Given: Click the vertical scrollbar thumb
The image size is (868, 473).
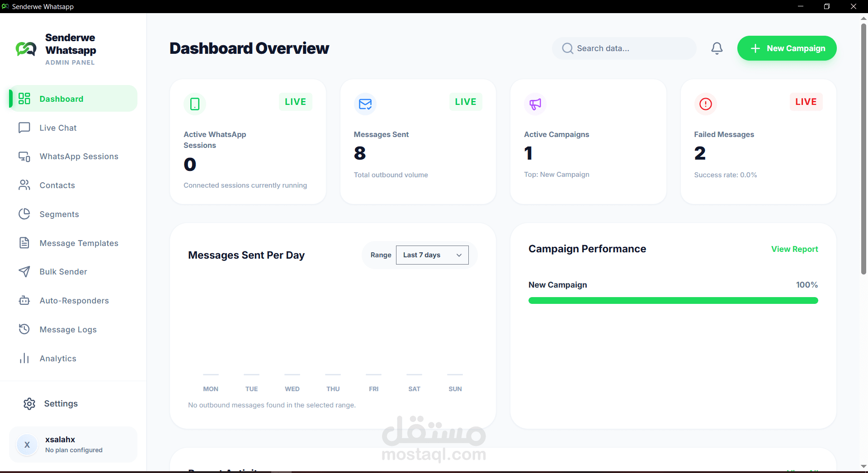Looking at the screenshot, I should coord(863,148).
